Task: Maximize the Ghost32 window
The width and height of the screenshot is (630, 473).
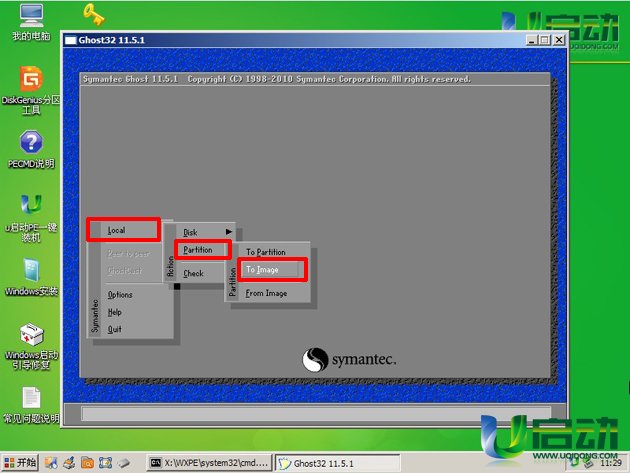Action: pyautogui.click(x=544, y=40)
